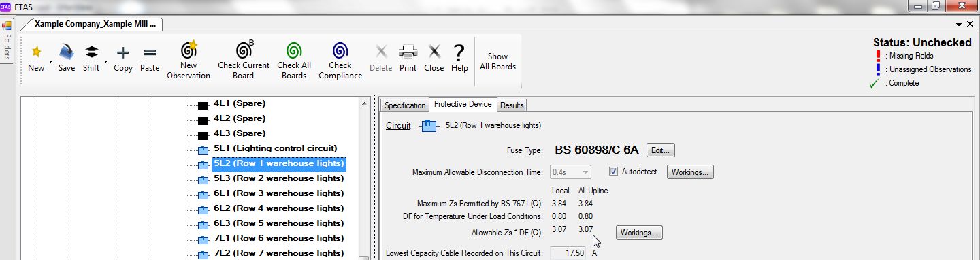The width and height of the screenshot is (980, 260).
Task: Run Check Current Board
Action: (x=244, y=61)
